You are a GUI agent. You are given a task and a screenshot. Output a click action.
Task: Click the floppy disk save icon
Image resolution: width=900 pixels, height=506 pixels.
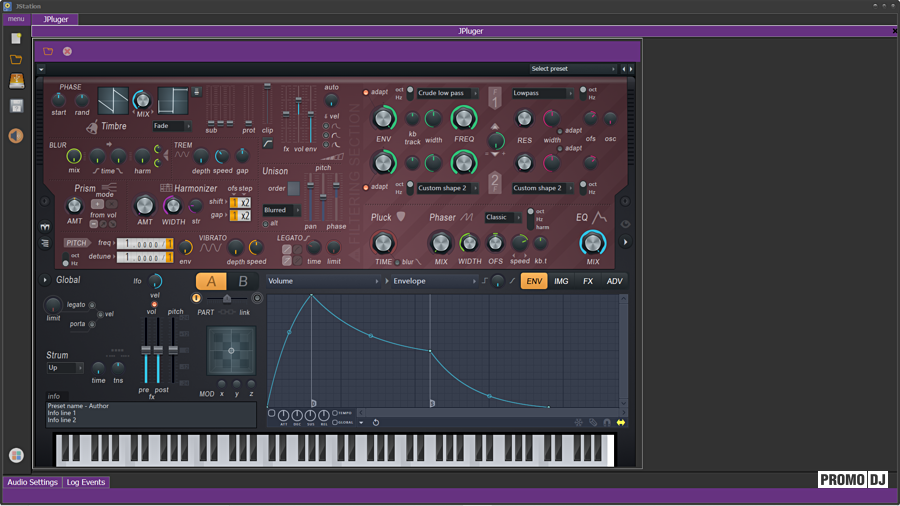click(16, 106)
